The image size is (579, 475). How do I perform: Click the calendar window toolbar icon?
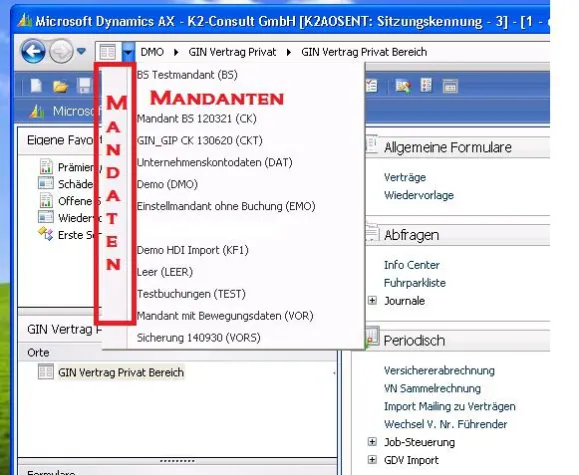coord(450,86)
